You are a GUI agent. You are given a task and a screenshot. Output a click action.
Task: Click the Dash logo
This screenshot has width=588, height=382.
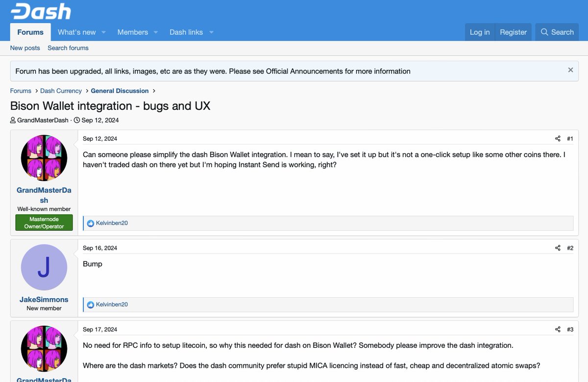coord(41,11)
